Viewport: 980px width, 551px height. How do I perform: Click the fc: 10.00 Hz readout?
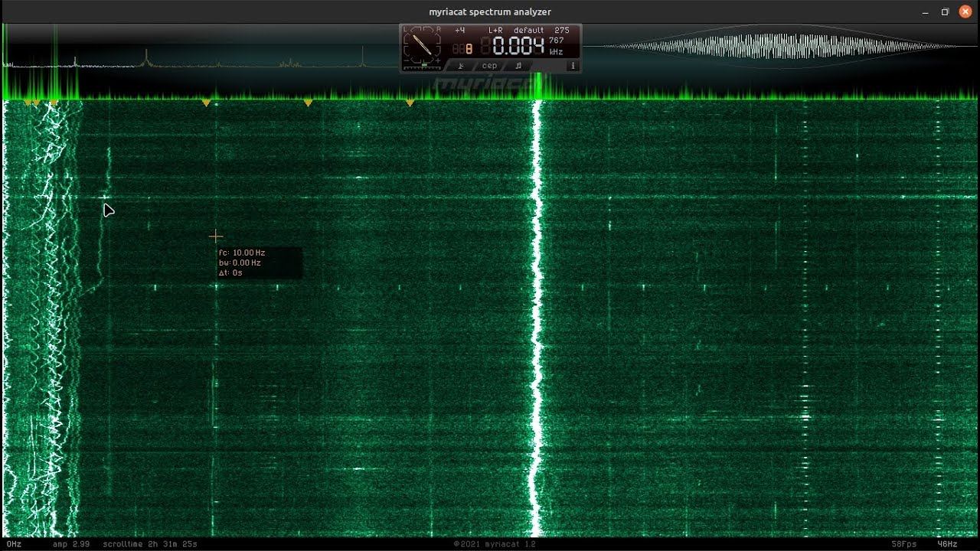coord(242,253)
